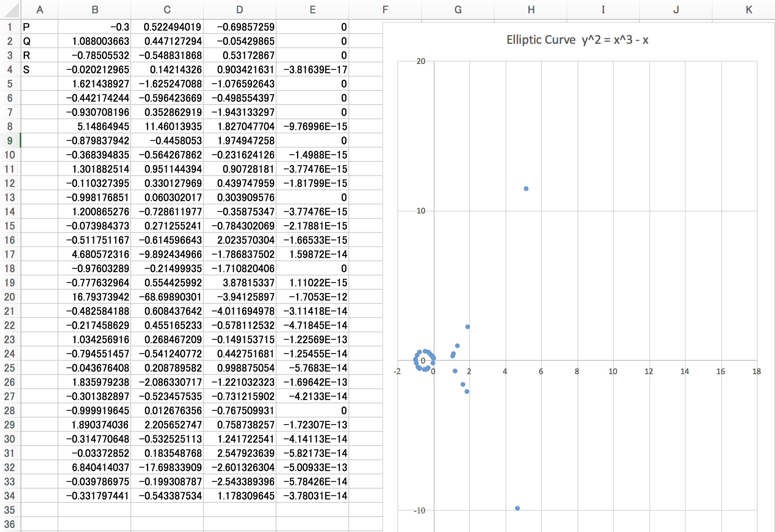Select cell A2 containing Q
This screenshot has width=775, height=532.
coord(39,41)
